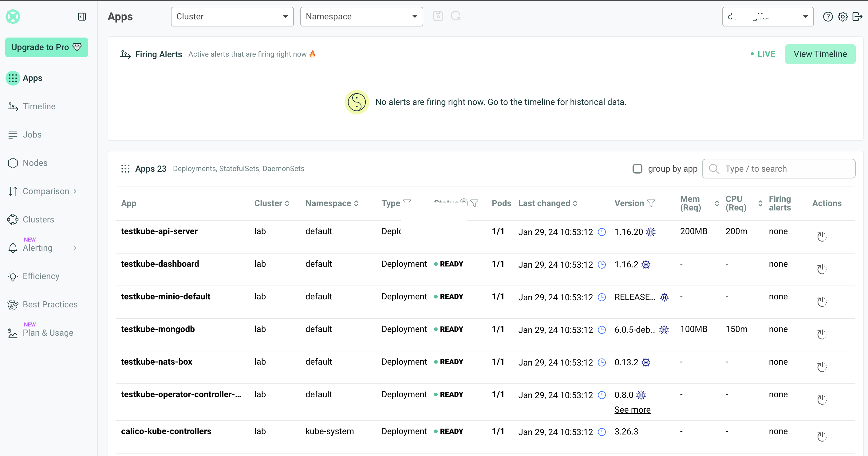Image resolution: width=868 pixels, height=456 pixels.
Task: Click the help question mark icon
Action: tap(827, 17)
